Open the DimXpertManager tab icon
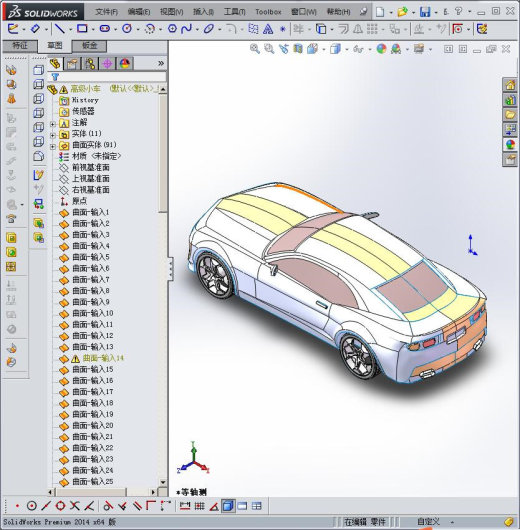Viewport: 520px width, 530px height. click(x=107, y=63)
